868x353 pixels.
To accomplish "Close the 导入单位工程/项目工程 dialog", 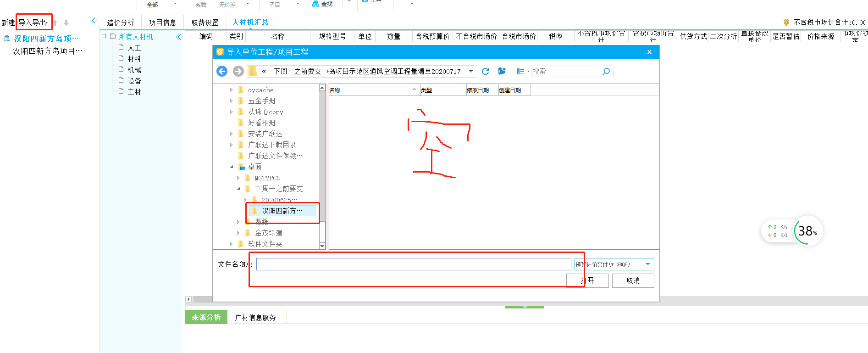I will (x=649, y=52).
